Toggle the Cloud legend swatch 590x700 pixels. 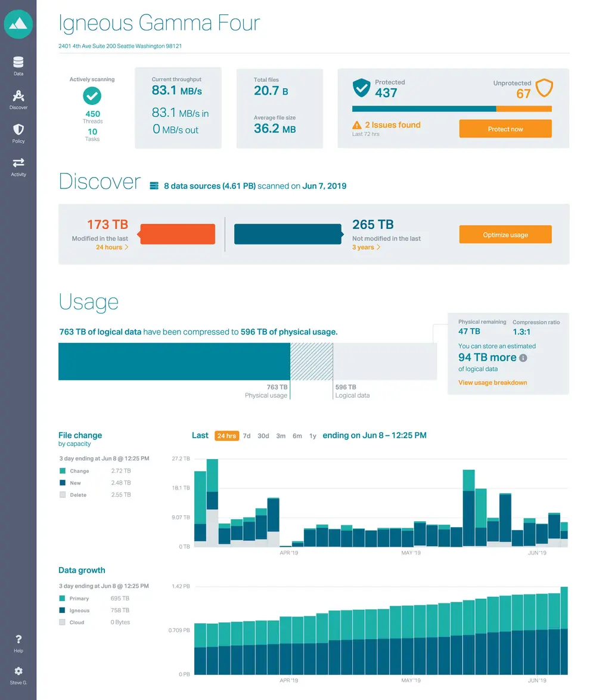(x=62, y=622)
